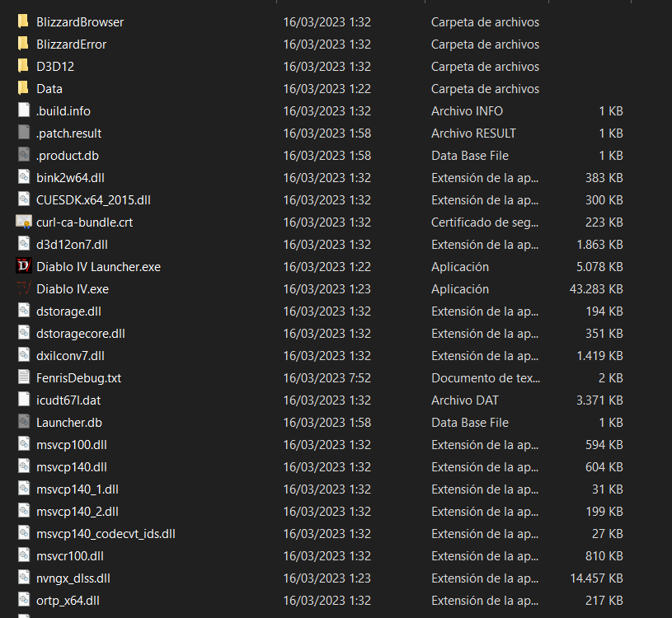Image resolution: width=672 pixels, height=618 pixels.
Task: Select the Diablo IV.exe application icon
Action: coord(24,288)
